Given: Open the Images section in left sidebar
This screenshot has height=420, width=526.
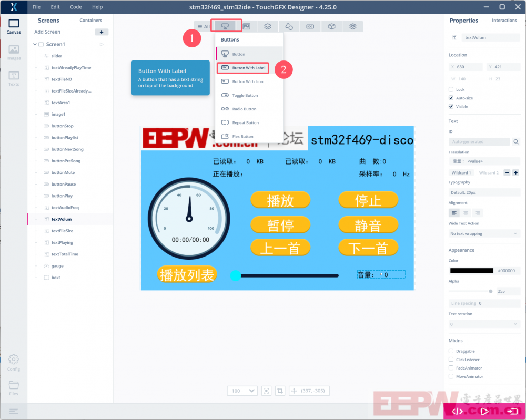Looking at the screenshot, I should pos(14,53).
